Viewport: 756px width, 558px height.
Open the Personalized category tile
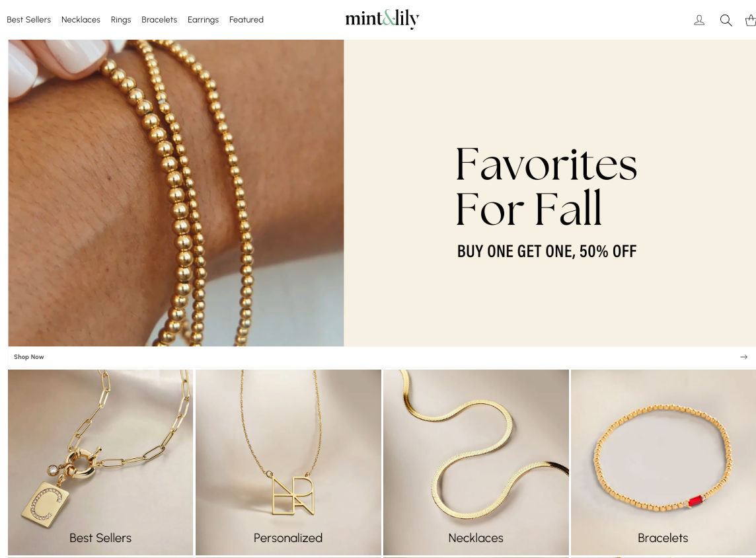point(288,463)
